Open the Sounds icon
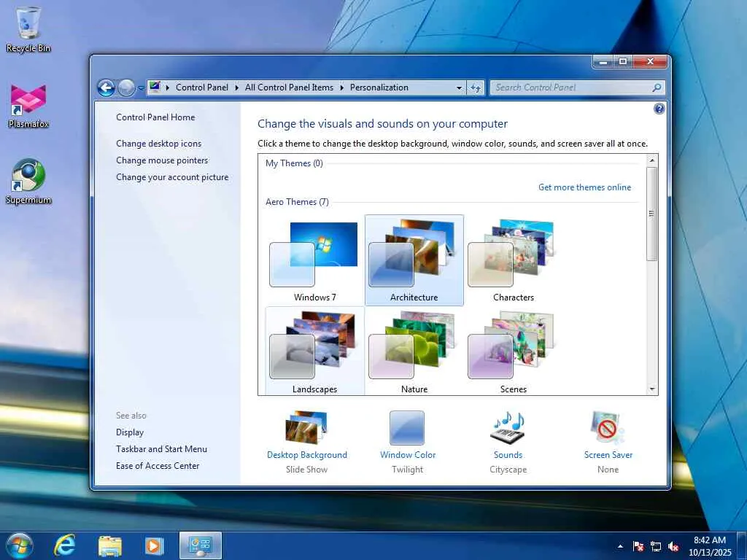The image size is (747, 560). (x=508, y=427)
